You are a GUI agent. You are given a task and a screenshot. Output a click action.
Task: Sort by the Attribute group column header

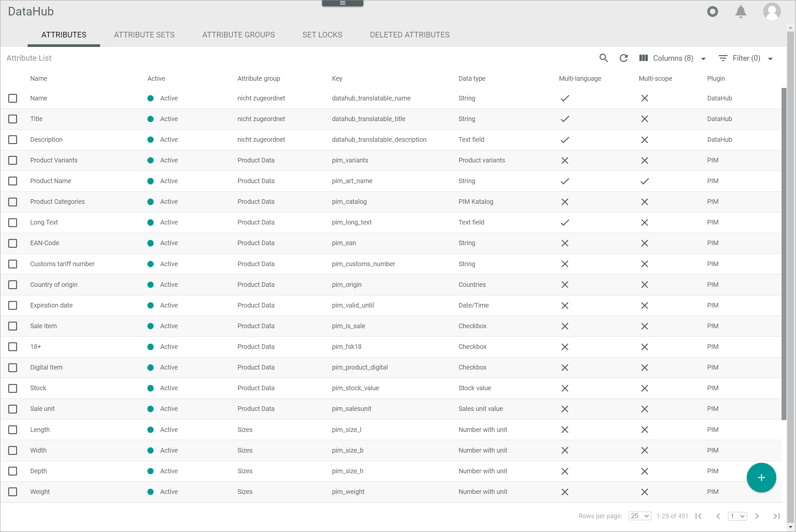click(x=259, y=78)
